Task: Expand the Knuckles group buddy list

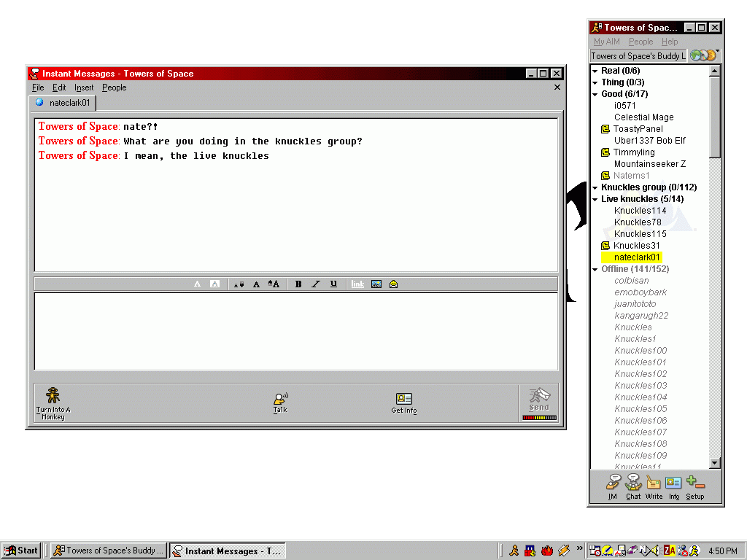Action: (x=595, y=187)
